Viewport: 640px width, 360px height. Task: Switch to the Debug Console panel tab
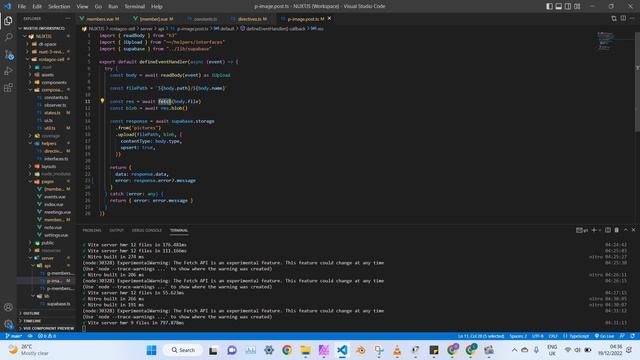pyautogui.click(x=147, y=230)
